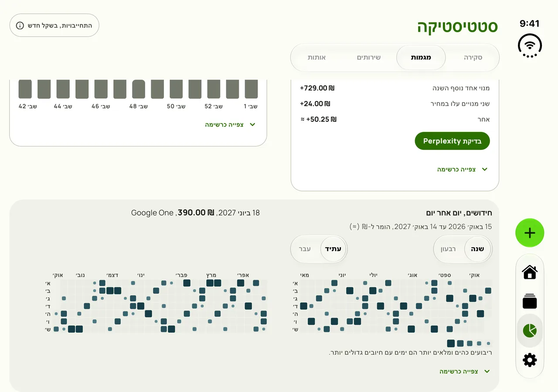Viewport: 558px width, 392px height.
Task: Click the info icon in commitments pill
Action: pyautogui.click(x=20, y=25)
